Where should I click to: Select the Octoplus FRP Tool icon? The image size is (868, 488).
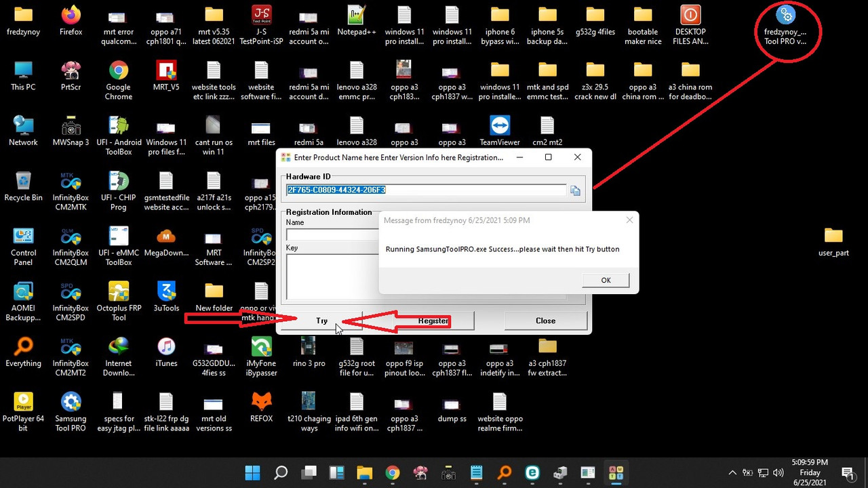(x=118, y=302)
